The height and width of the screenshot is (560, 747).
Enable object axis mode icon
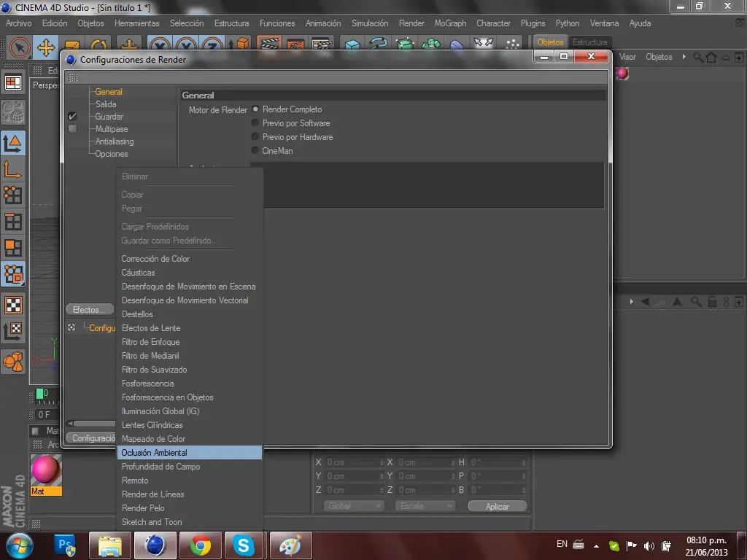pos(13,169)
